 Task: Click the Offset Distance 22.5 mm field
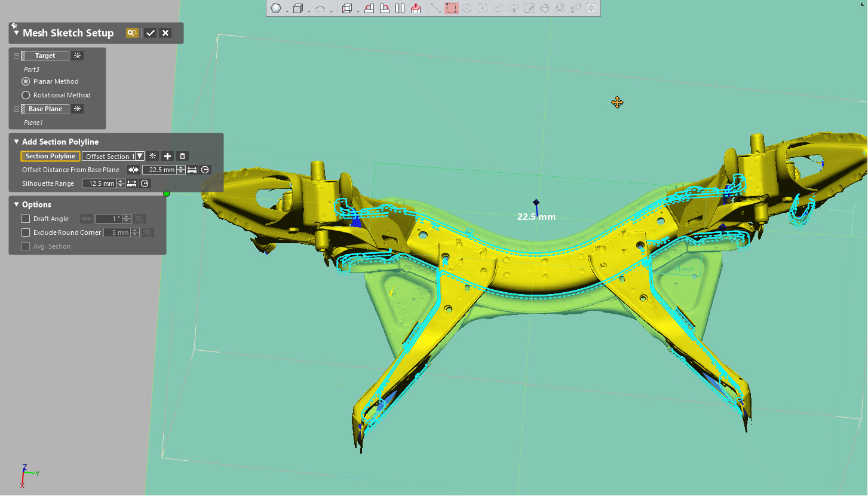pos(160,170)
